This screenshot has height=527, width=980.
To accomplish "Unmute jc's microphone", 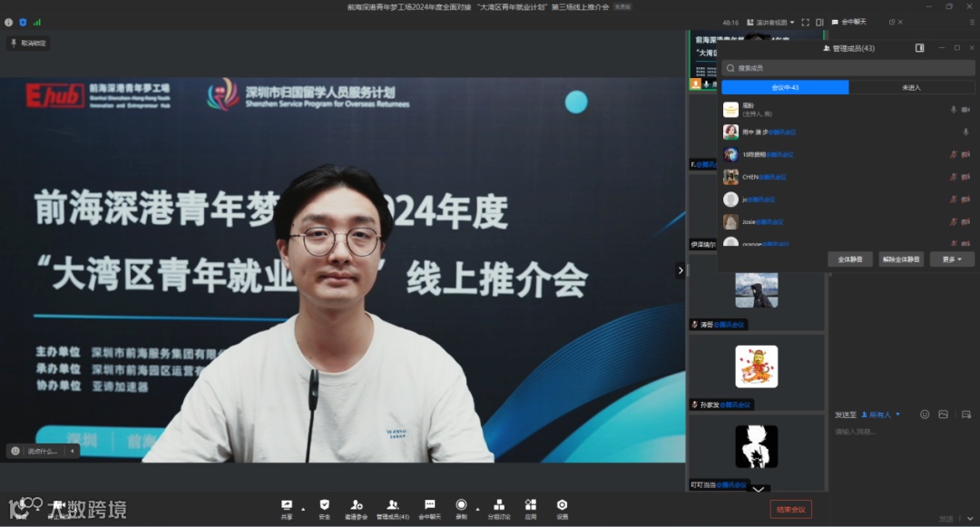I will click(953, 200).
